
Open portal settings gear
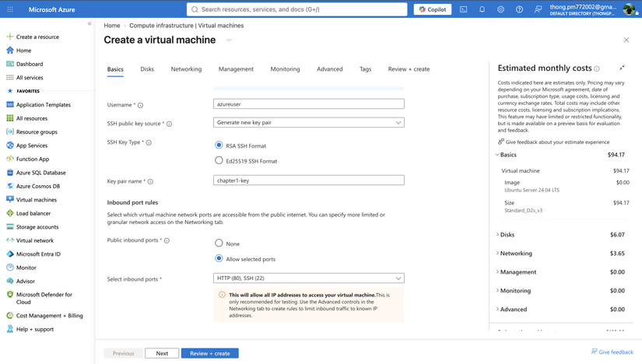[500, 9]
